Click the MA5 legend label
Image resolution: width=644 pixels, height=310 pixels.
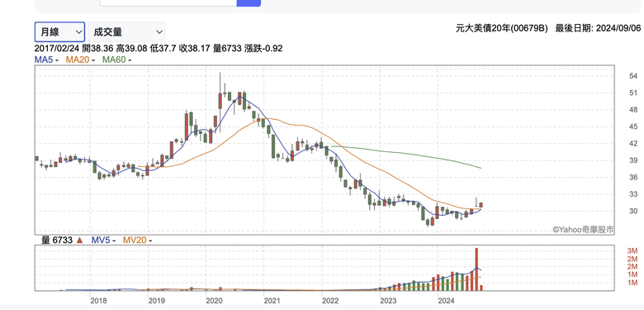[x=44, y=60]
